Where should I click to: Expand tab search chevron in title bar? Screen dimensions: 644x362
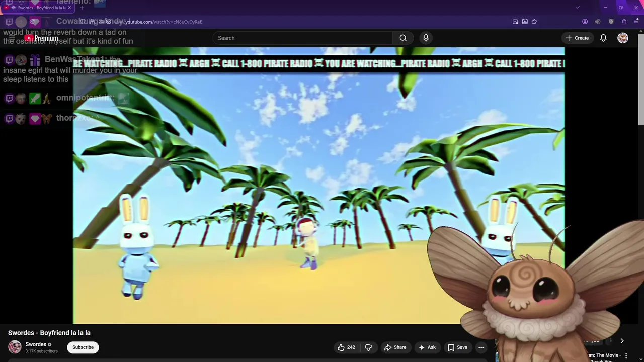click(x=578, y=8)
